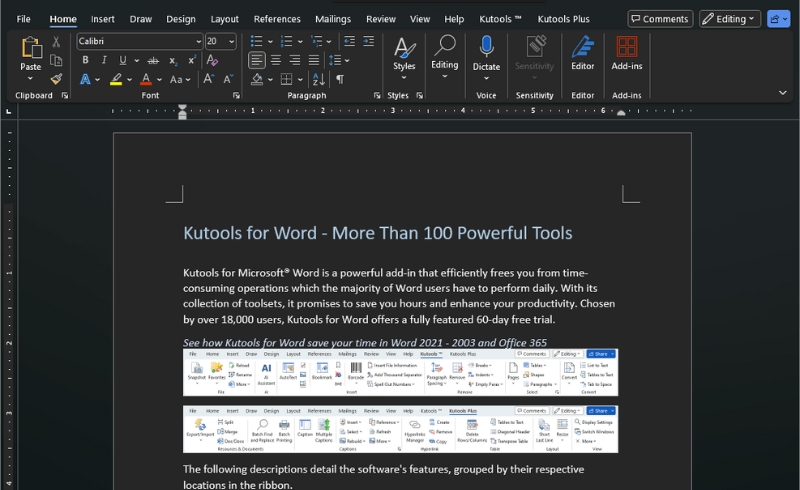Sort paragraphs with the A-Z icon

319,79
